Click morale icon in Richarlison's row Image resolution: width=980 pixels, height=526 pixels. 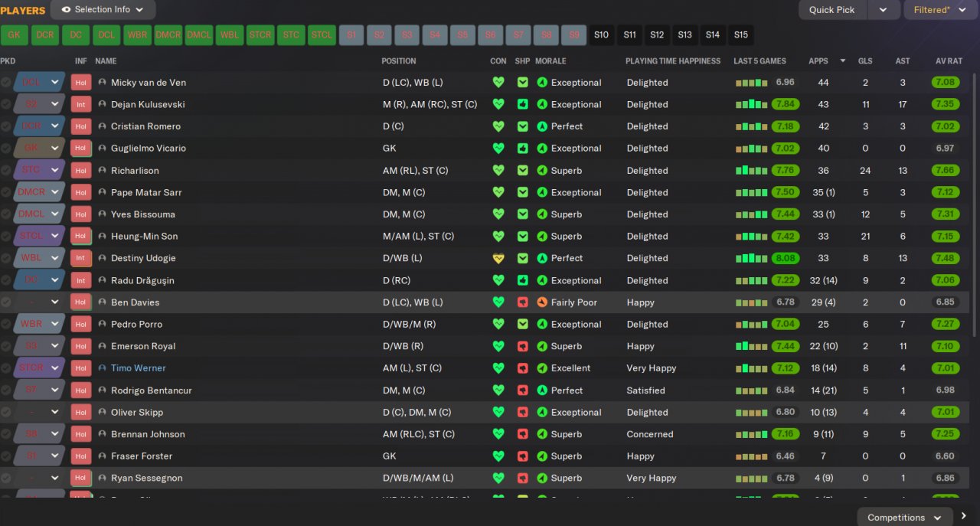[542, 170]
